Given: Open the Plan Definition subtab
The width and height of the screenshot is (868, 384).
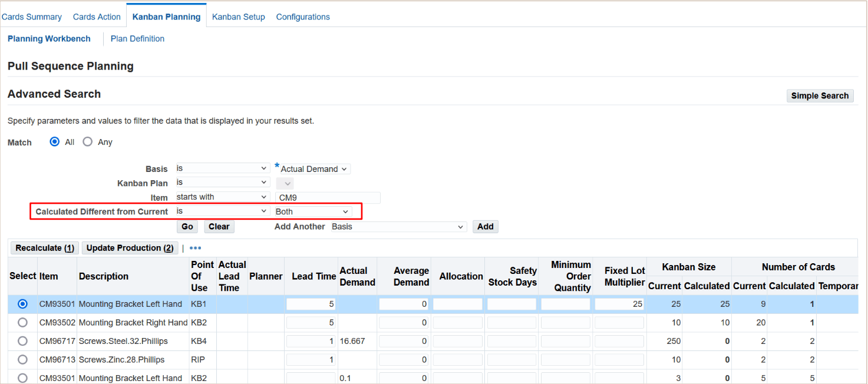Looking at the screenshot, I should [137, 39].
